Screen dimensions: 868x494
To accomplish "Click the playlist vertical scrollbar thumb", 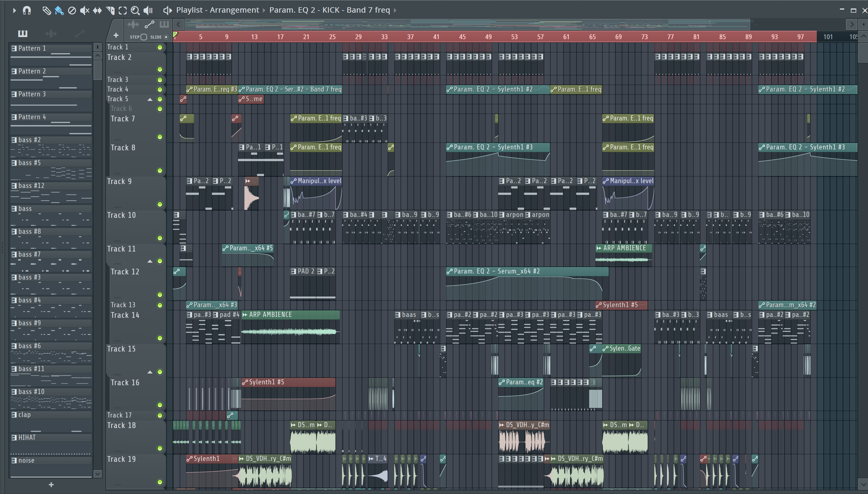I will 863,53.
